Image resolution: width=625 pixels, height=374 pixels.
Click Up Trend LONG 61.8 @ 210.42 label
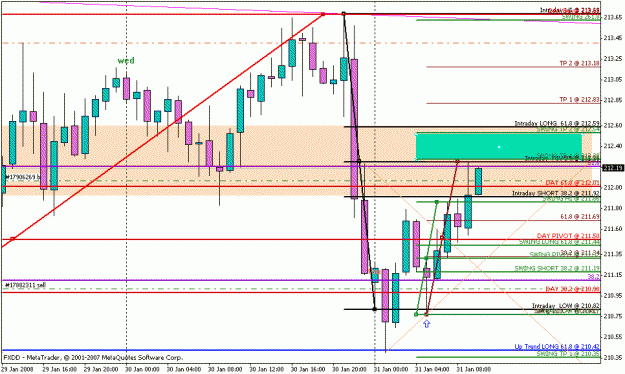tap(557, 346)
